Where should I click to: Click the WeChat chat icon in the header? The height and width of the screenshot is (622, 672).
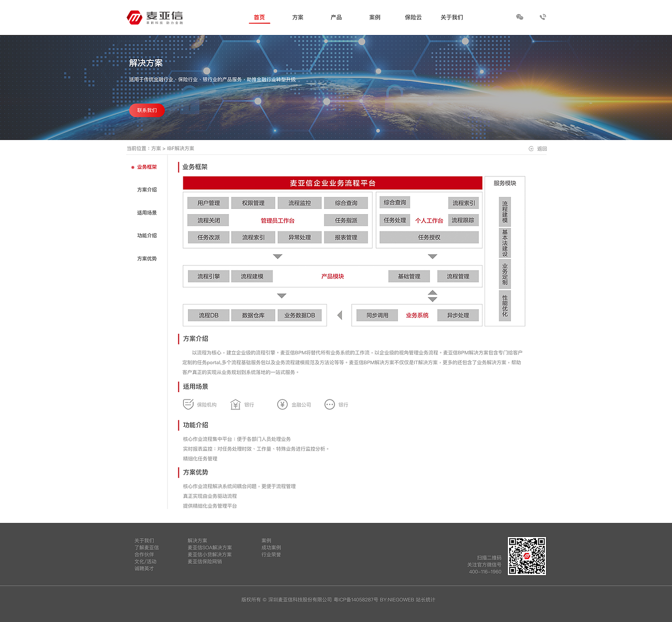click(x=520, y=17)
